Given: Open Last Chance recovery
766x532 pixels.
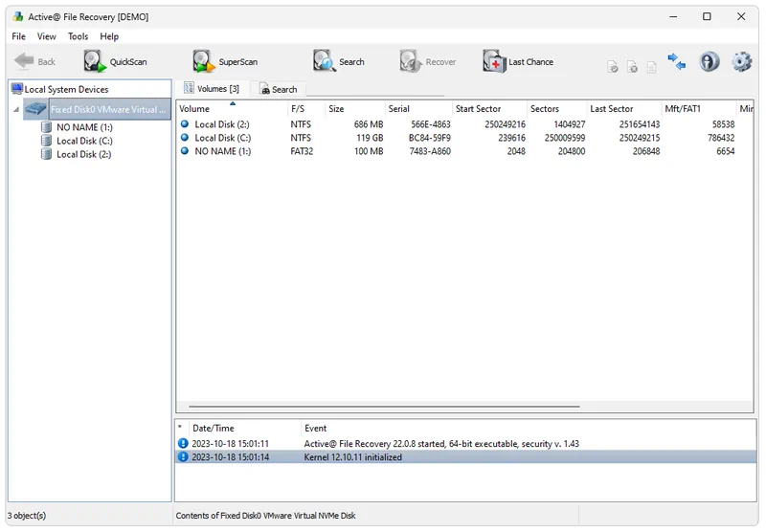Looking at the screenshot, I should [x=518, y=62].
